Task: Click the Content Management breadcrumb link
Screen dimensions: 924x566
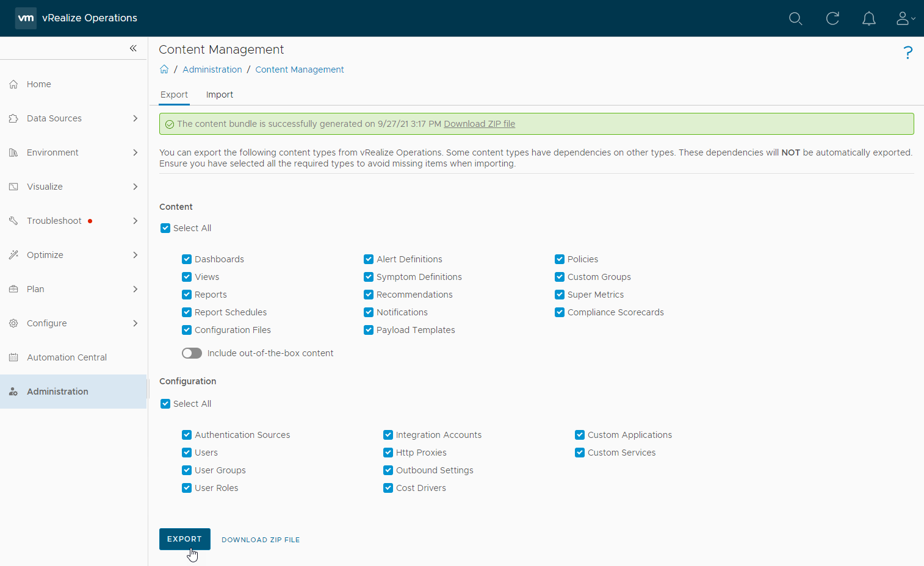Action: point(300,70)
